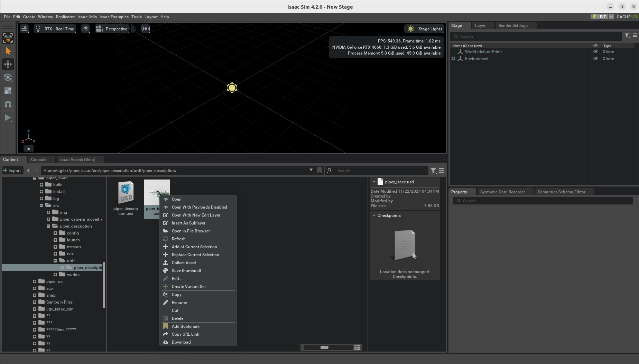Go back in content browser history

click(28, 170)
